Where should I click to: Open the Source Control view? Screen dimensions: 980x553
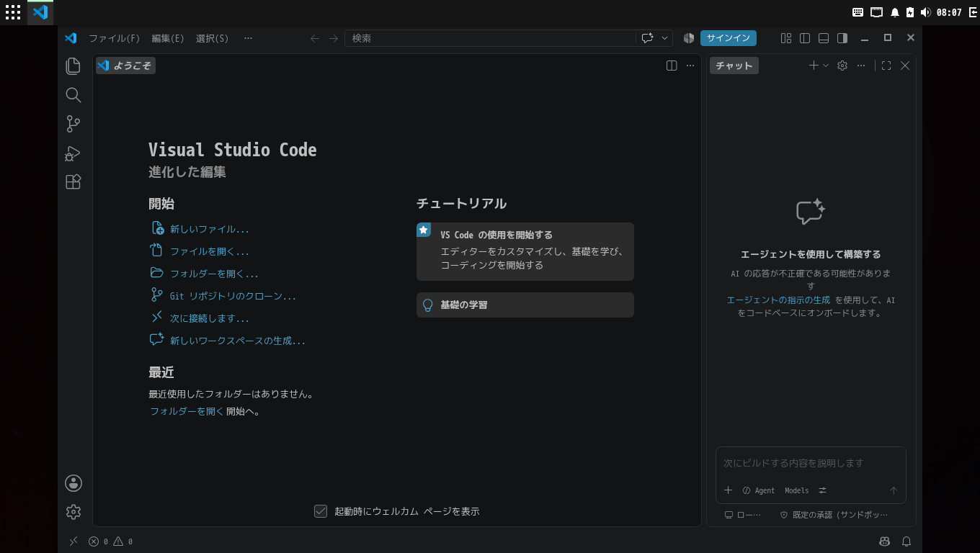pos(73,124)
